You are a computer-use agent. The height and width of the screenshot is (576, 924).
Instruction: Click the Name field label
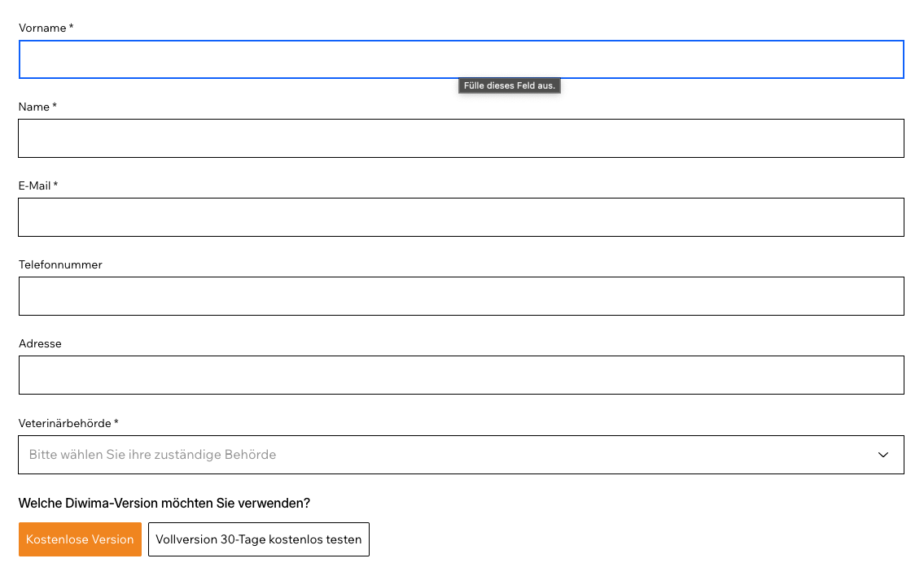coord(34,107)
